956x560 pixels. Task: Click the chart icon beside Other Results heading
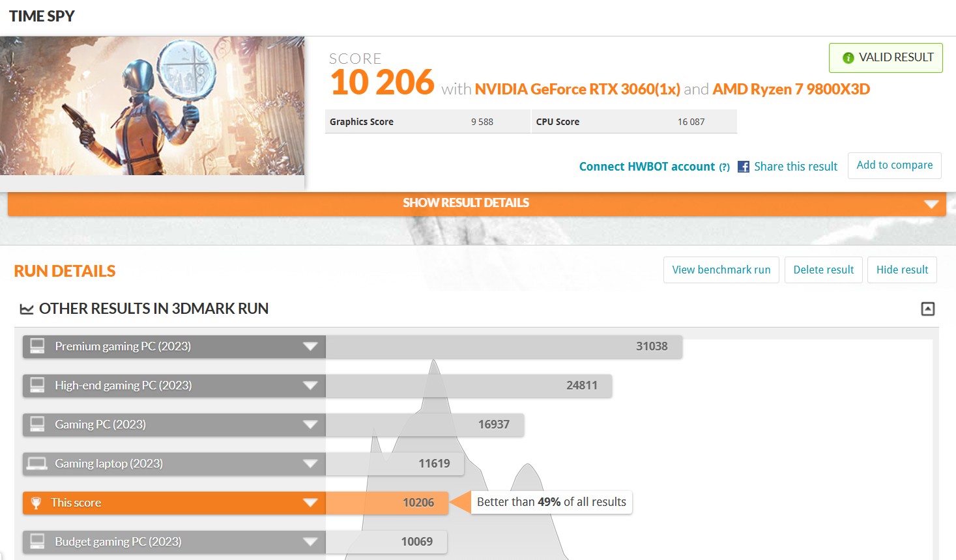pos(27,309)
